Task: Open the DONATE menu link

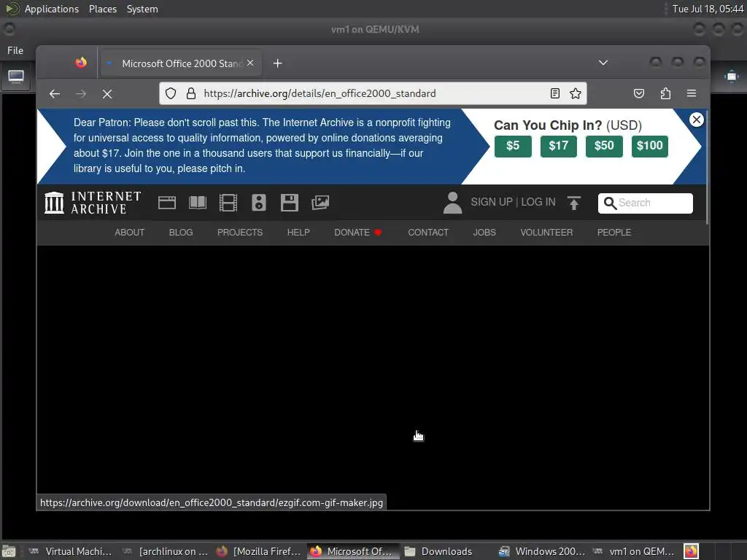Action: coord(357,233)
